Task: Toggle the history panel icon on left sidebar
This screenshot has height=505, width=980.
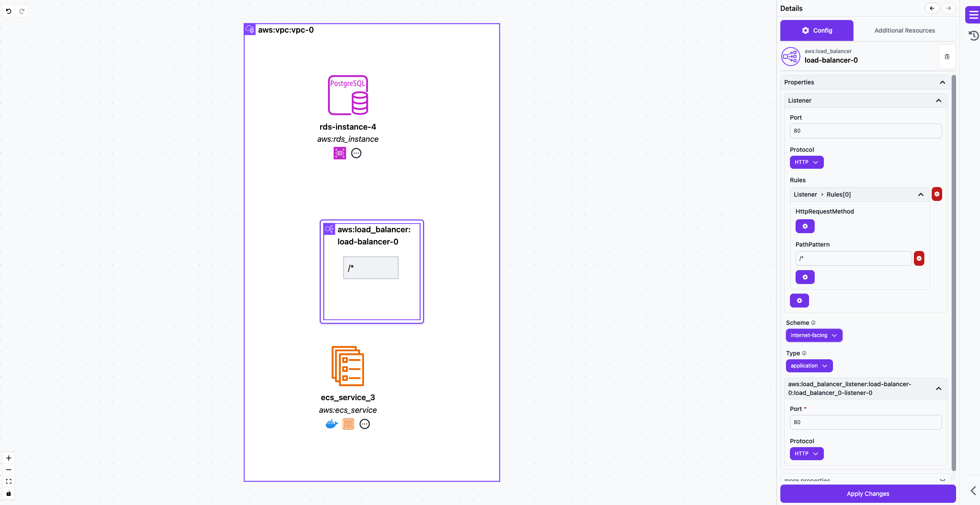Action: coord(973,35)
